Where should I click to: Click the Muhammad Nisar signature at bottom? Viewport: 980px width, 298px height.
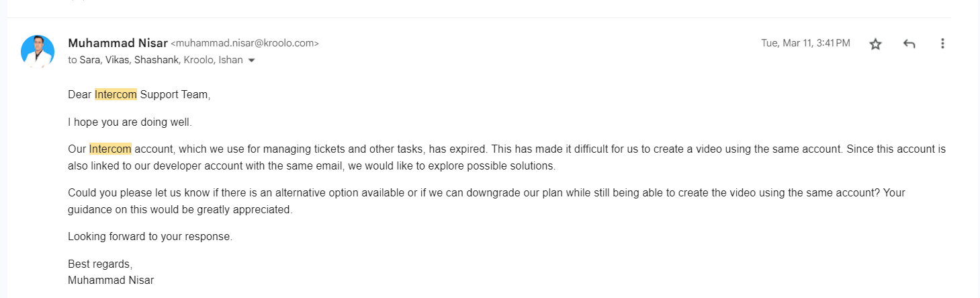pos(111,280)
